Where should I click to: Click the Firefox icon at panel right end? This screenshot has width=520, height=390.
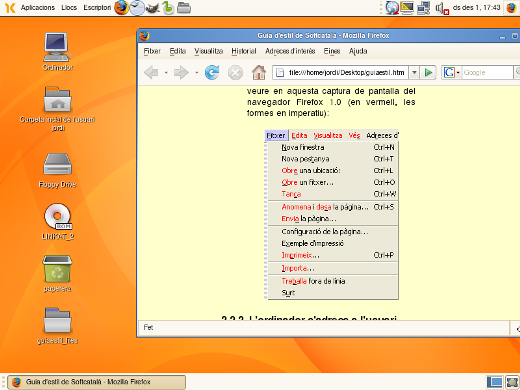511,7
